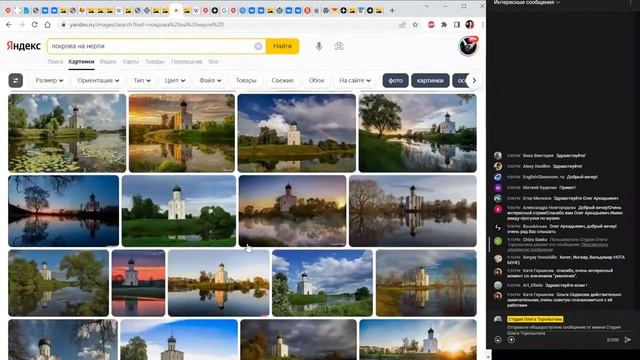Clear the search query with X icon
Screen dimensions: 640x360
tap(258, 46)
